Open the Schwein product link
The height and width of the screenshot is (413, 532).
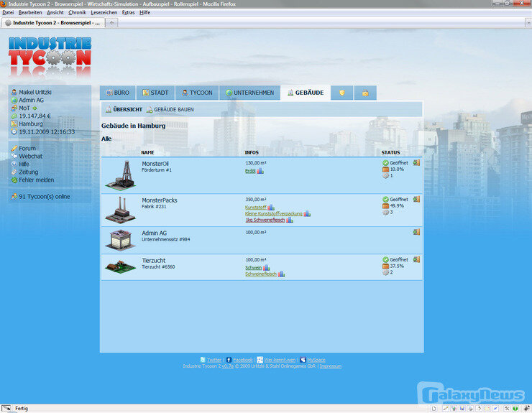pyautogui.click(x=254, y=267)
